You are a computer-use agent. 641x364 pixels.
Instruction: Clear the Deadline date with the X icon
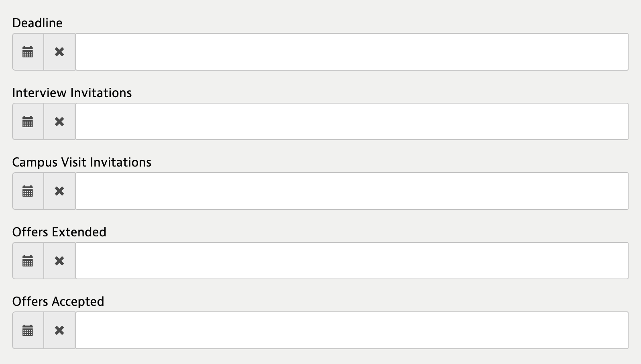pyautogui.click(x=59, y=52)
